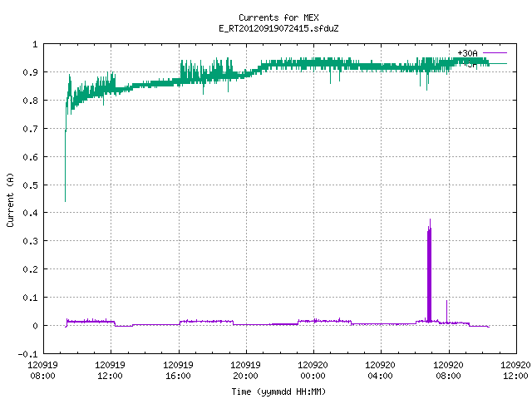Select the file name E_RT20120919072415.sfduZ
532x399 pixels.
278,28
